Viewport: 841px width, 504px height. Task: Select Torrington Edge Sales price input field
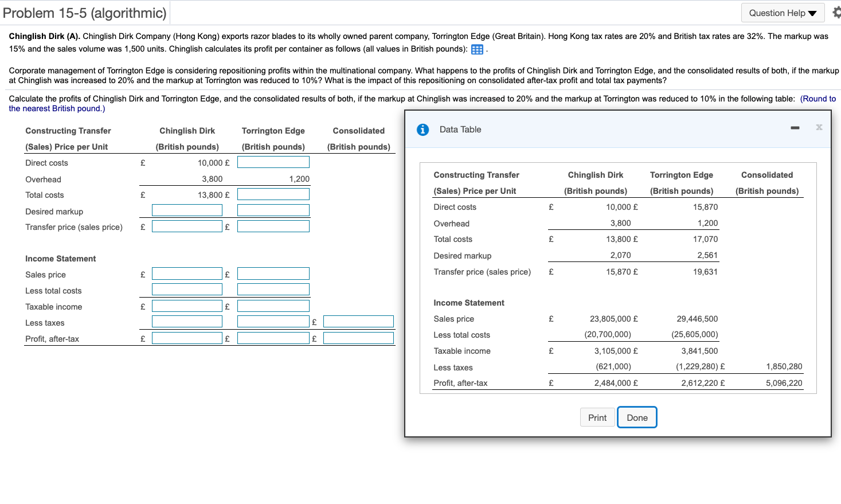pyautogui.click(x=273, y=274)
